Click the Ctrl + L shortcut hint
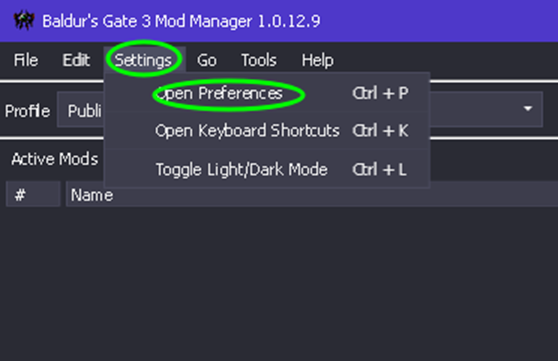 click(379, 169)
